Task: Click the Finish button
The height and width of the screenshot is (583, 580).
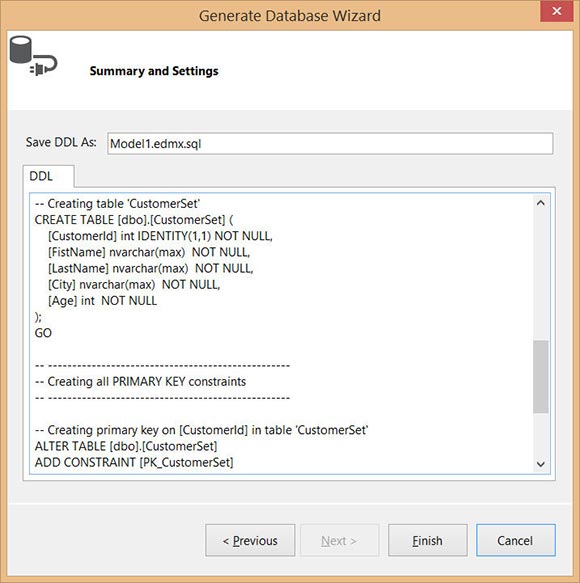Action: [x=428, y=540]
